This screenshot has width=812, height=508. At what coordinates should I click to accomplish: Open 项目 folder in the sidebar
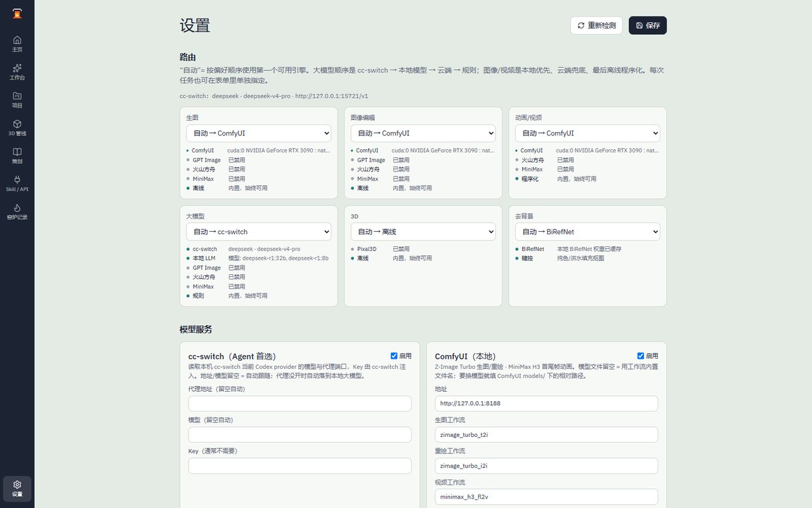[17, 100]
